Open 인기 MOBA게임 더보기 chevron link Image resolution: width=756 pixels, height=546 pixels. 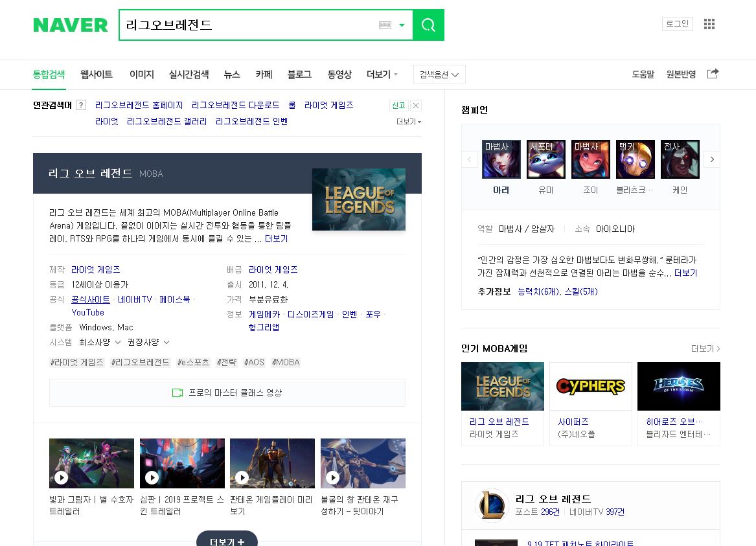coord(705,348)
